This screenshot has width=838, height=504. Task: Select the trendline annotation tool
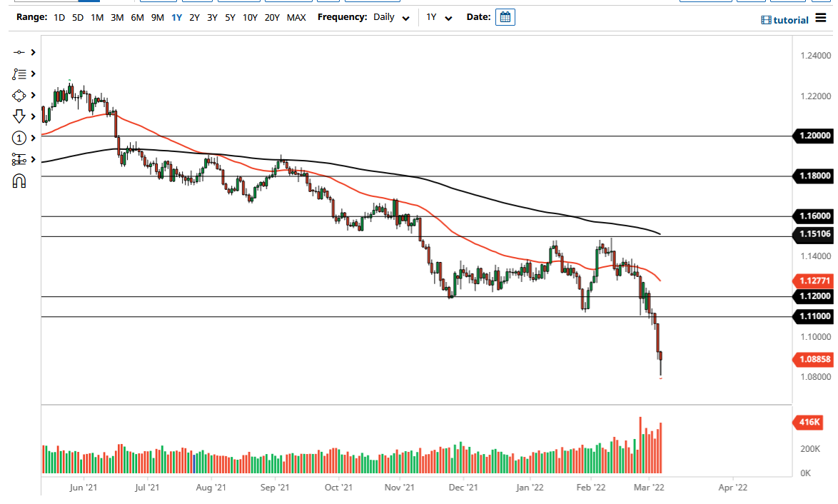[x=19, y=52]
